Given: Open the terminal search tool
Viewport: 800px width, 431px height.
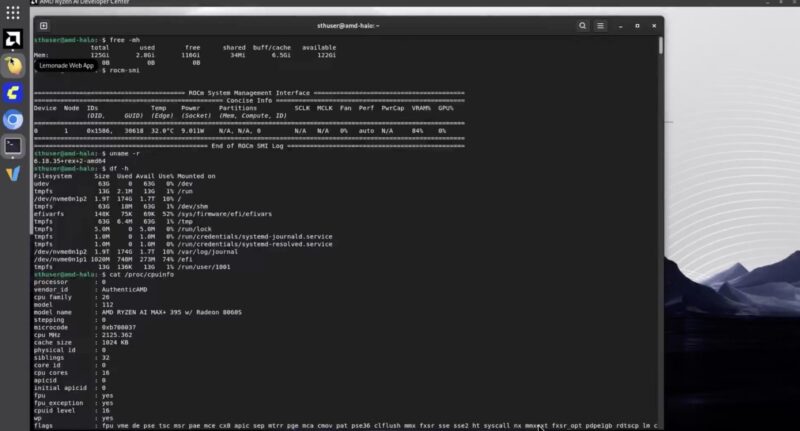Looking at the screenshot, I should pos(582,26).
